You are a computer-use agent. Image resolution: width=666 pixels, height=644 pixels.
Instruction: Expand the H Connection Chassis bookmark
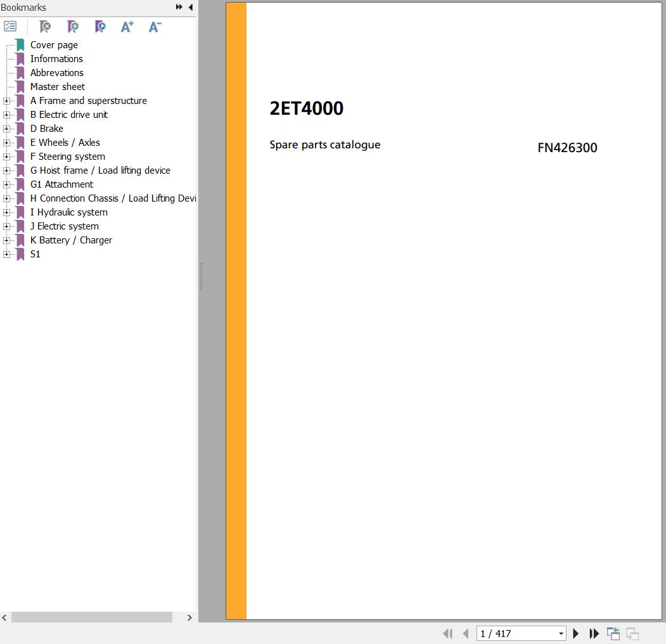[6, 198]
